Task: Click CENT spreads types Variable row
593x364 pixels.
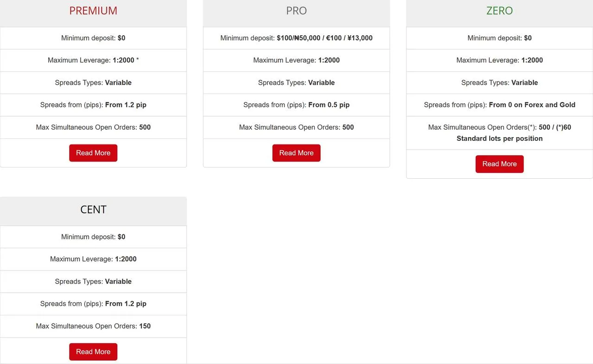Action: (x=93, y=281)
